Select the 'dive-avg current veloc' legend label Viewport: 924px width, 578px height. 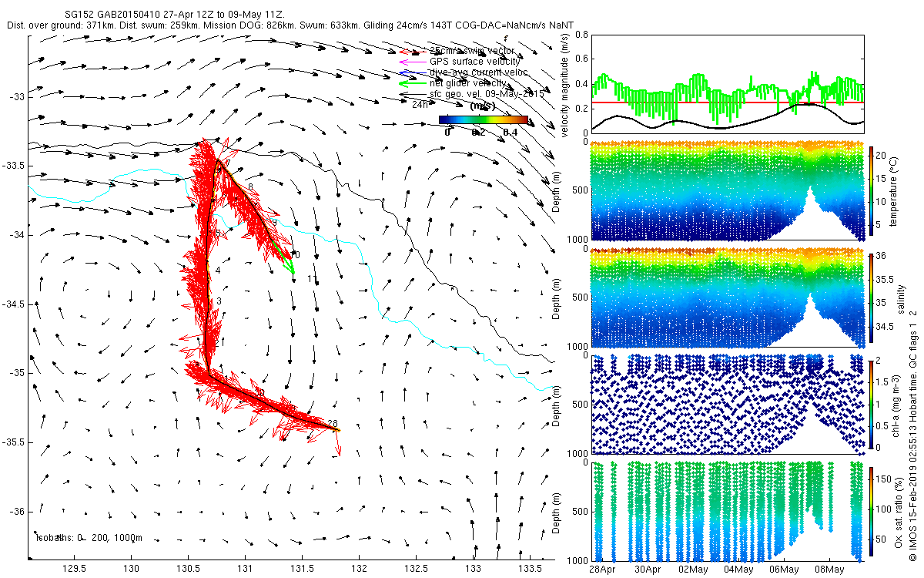pyautogui.click(x=479, y=72)
